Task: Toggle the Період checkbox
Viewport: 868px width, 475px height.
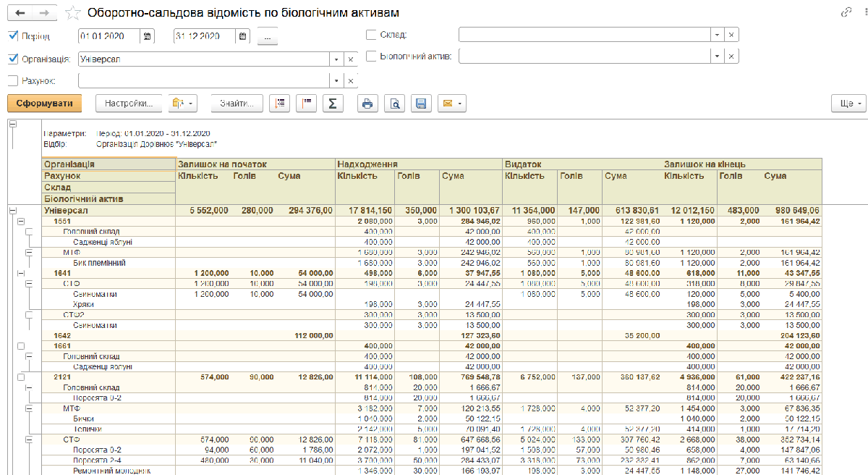Action: click(12, 35)
